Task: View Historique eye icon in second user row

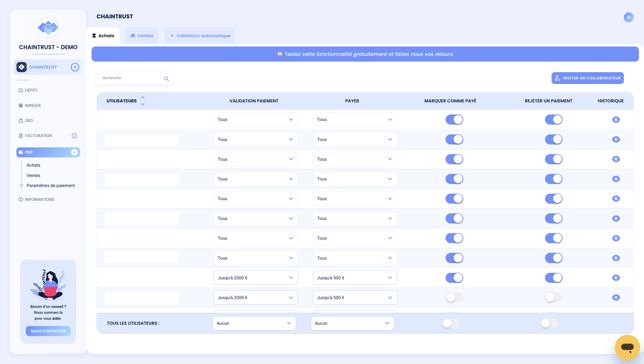Action: pyautogui.click(x=616, y=139)
